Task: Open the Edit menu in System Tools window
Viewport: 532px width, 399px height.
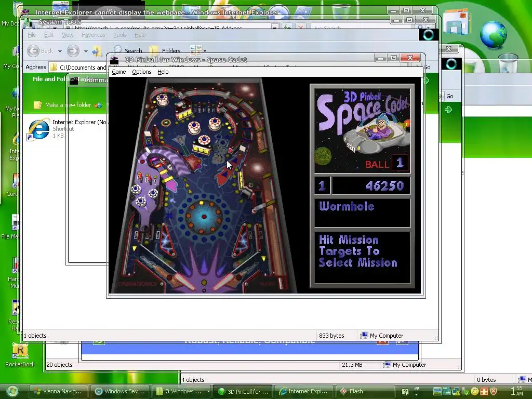Action: [48, 35]
